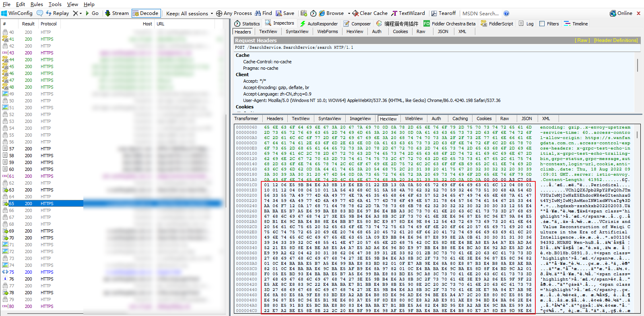Click the [Raw] link in Request Headers
This screenshot has width=644, height=316.
click(x=582, y=40)
